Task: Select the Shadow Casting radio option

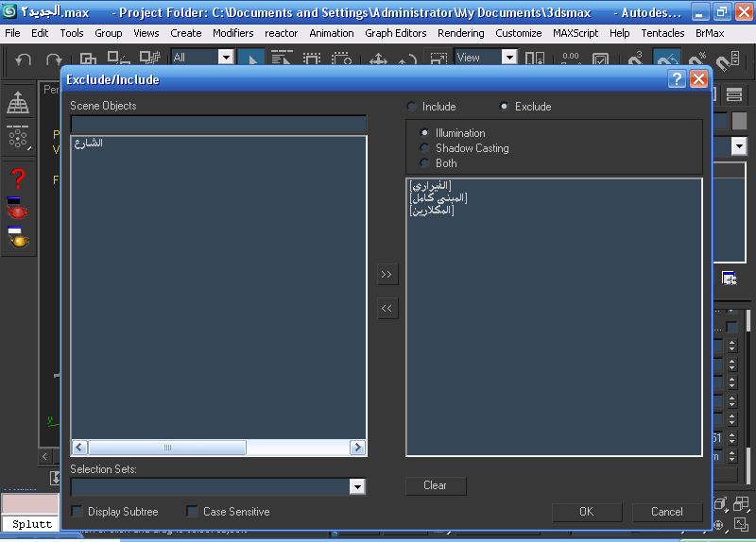Action: click(424, 148)
